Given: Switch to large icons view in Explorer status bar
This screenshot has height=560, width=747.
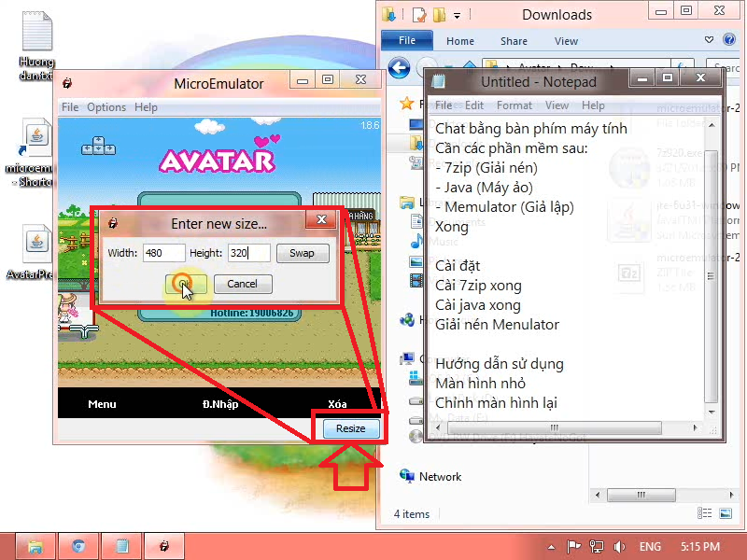Looking at the screenshot, I should point(726,512).
